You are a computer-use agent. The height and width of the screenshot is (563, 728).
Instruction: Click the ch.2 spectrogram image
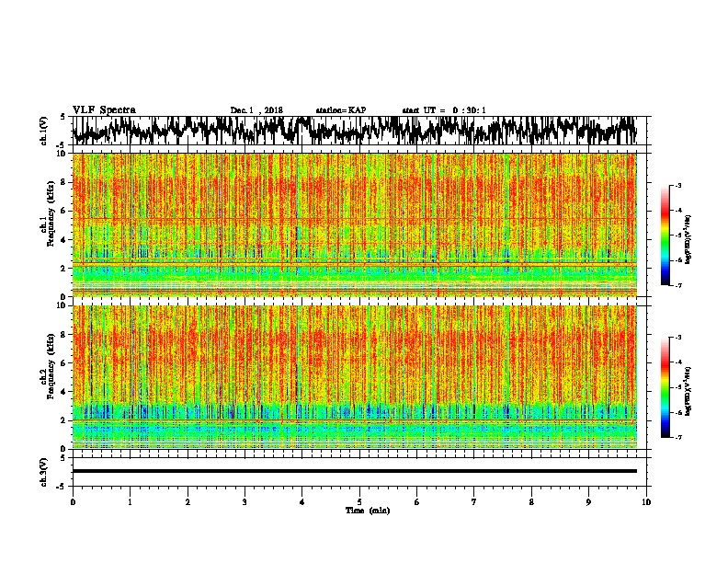(x=354, y=377)
